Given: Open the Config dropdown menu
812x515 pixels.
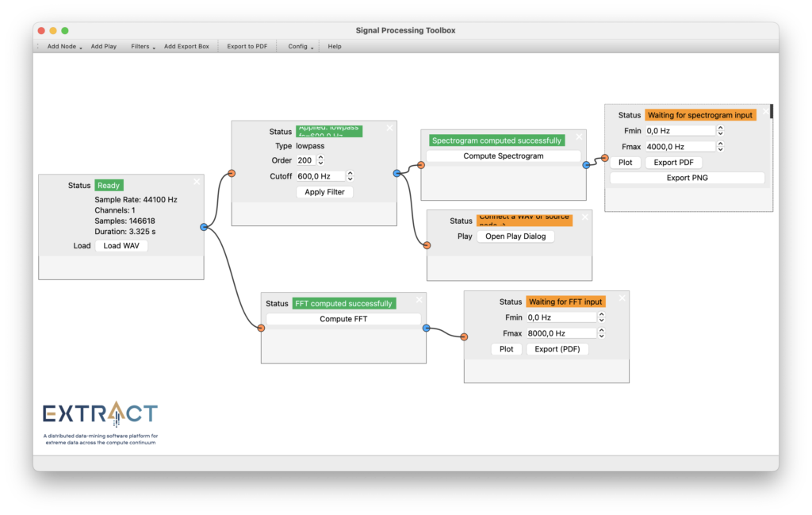Looking at the screenshot, I should 301,47.
